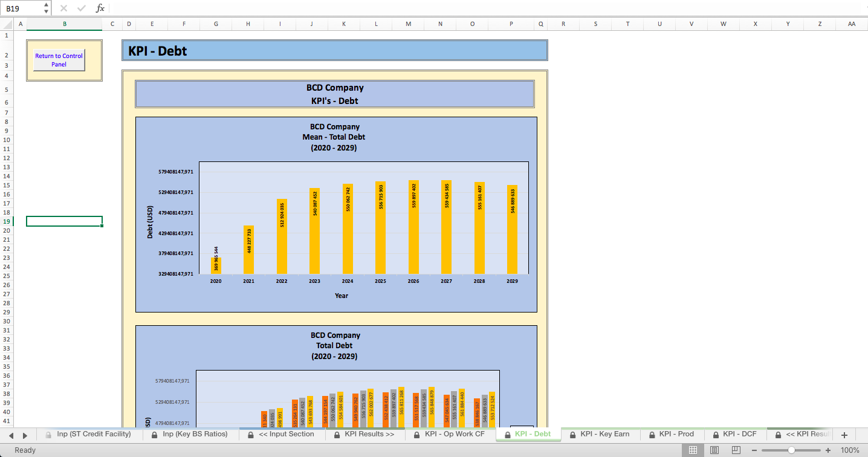The image size is (868, 457).
Task: Select column B header
Action: pos(65,24)
